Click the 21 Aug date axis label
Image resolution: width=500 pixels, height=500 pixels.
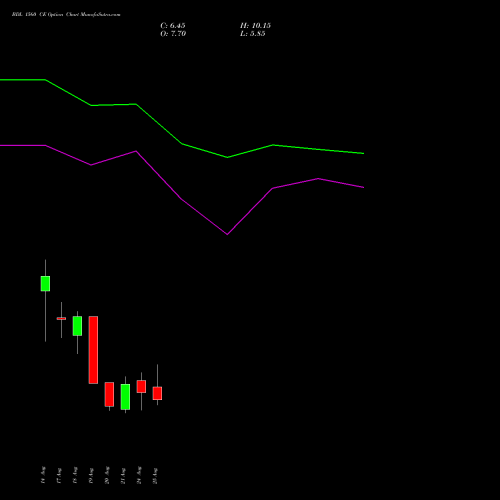click(x=123, y=475)
